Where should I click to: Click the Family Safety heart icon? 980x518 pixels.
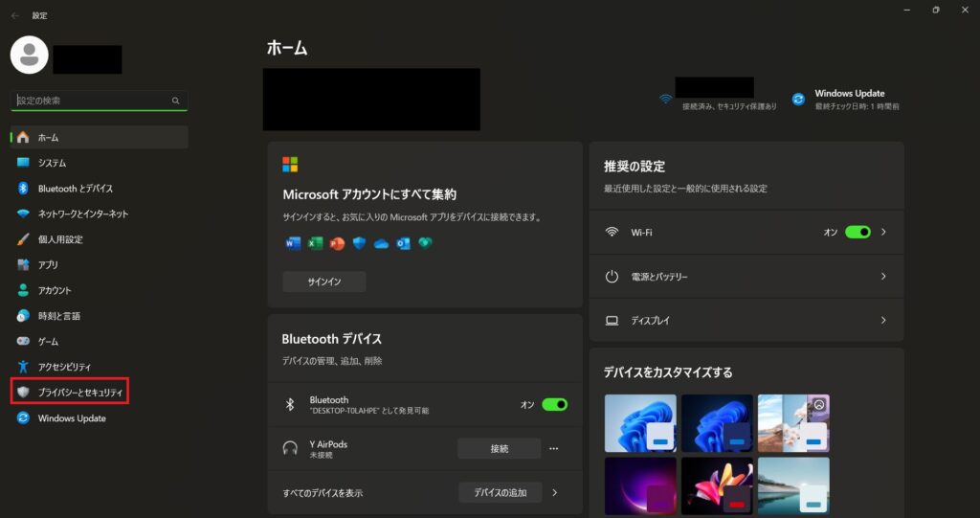click(x=426, y=243)
